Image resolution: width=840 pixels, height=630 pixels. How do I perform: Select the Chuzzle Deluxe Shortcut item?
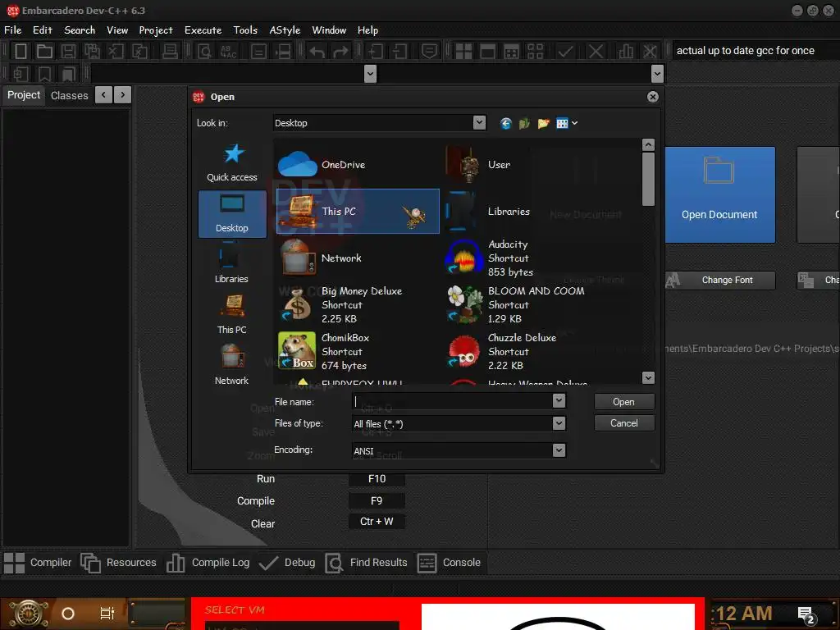523,351
